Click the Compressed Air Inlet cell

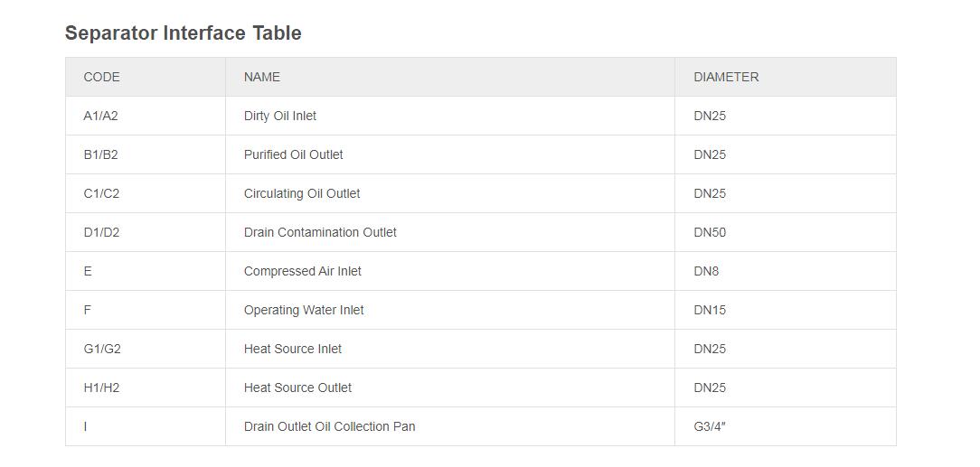tap(303, 271)
